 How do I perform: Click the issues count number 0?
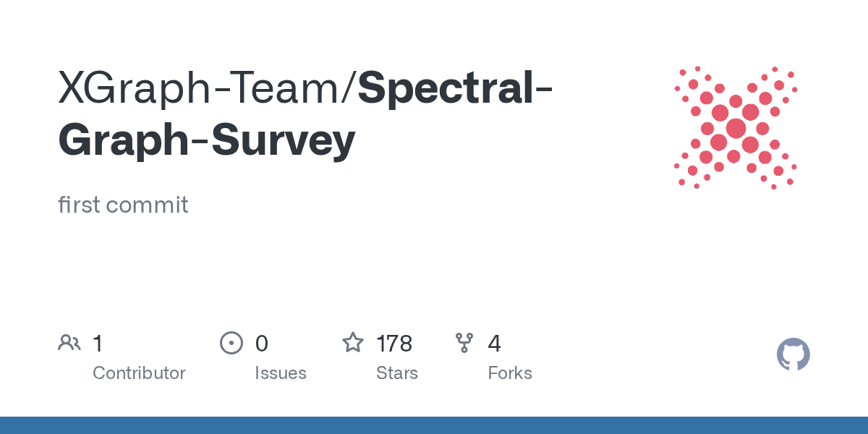[261, 344]
